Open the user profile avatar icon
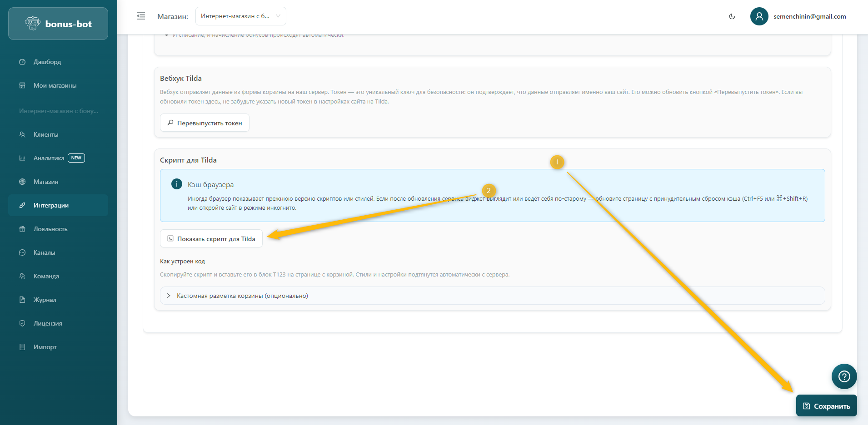The width and height of the screenshot is (868, 425). pos(759,16)
